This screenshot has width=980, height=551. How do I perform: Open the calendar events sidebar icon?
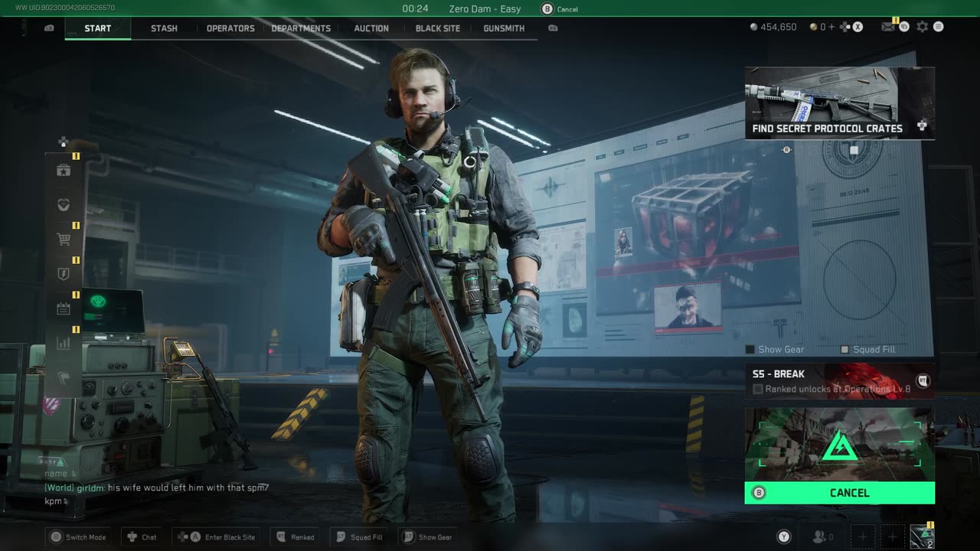[64, 308]
